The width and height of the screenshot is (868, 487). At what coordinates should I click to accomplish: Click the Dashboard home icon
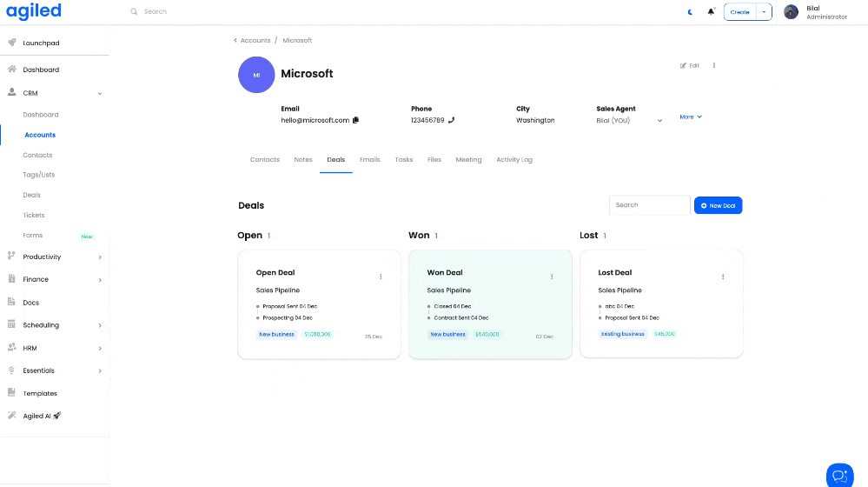pos(11,70)
